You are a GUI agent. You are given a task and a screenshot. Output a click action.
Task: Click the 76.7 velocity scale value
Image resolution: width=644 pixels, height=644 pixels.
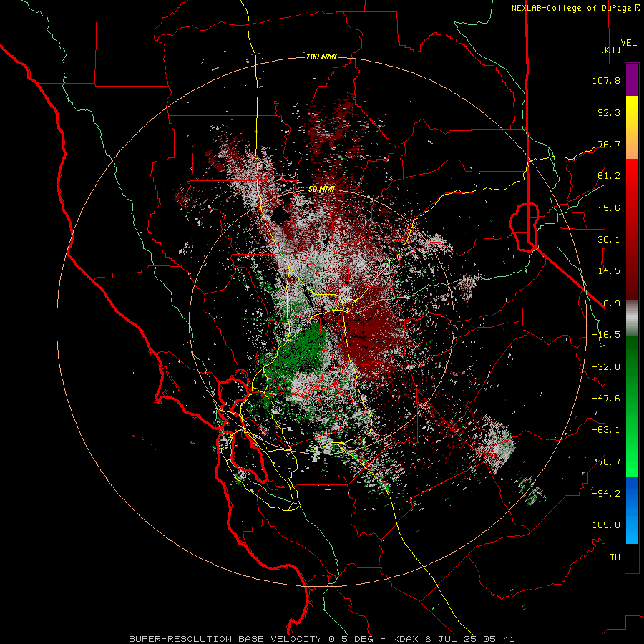tap(609, 144)
